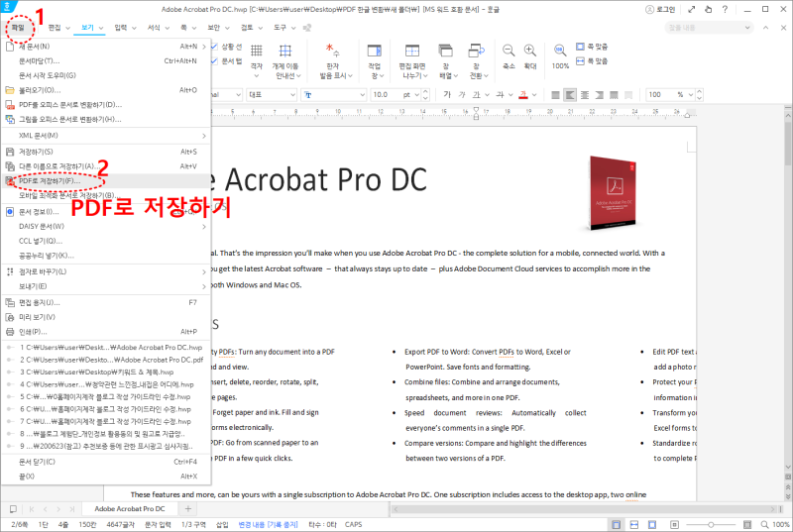The width and height of the screenshot is (793, 532).
Task: Switch to page-fit view button in status bar
Action: click(x=652, y=524)
